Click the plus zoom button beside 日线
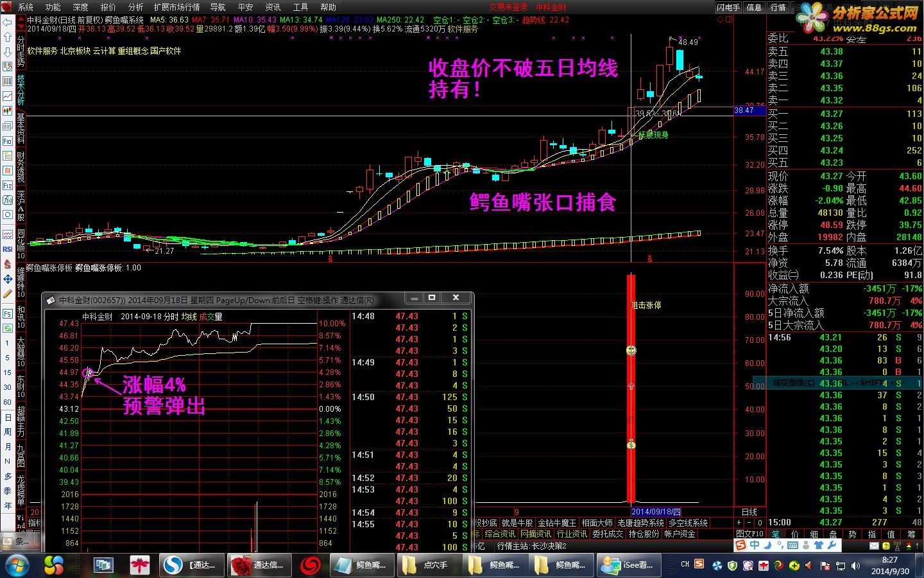The width and height of the screenshot is (924, 578). pos(739,523)
